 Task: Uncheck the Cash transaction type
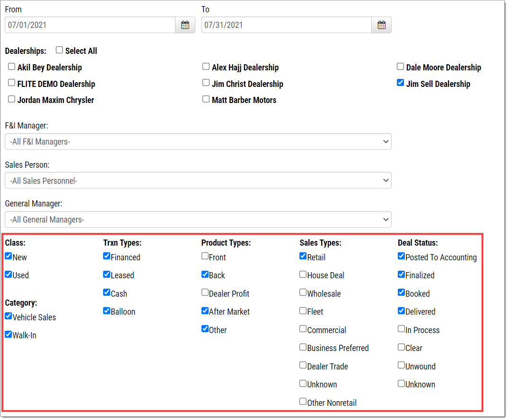point(106,292)
